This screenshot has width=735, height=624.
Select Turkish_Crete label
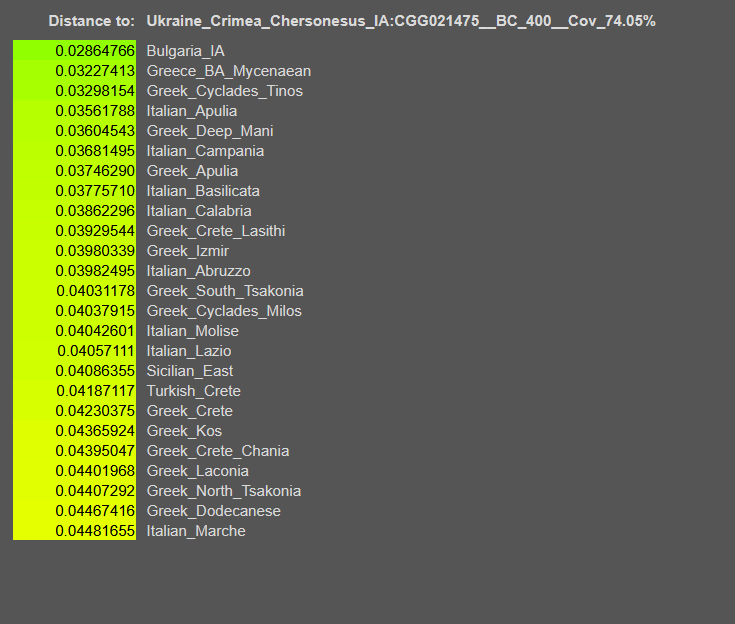(194, 391)
